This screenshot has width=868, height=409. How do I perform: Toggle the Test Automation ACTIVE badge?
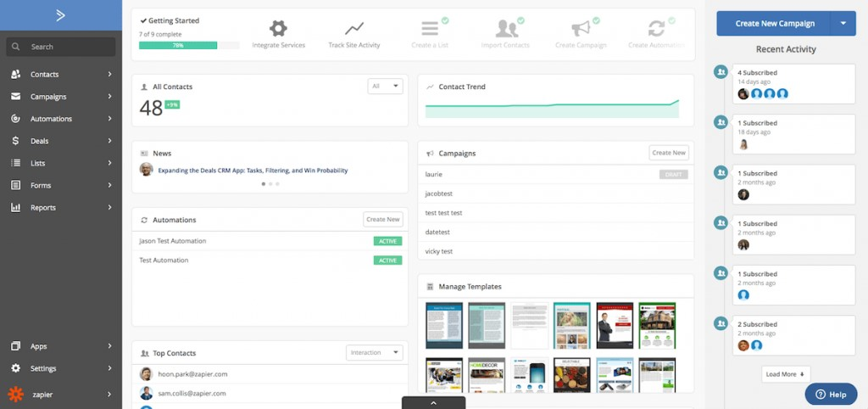click(x=387, y=261)
